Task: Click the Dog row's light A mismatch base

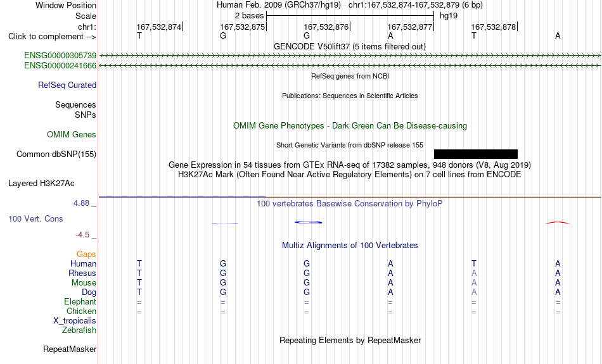Action: pos(474,292)
